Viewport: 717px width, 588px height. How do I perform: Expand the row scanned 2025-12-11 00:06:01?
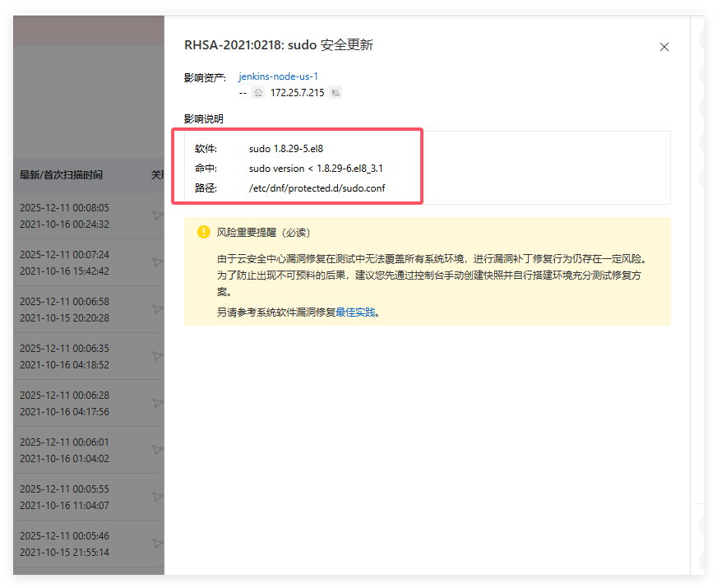tap(157, 450)
